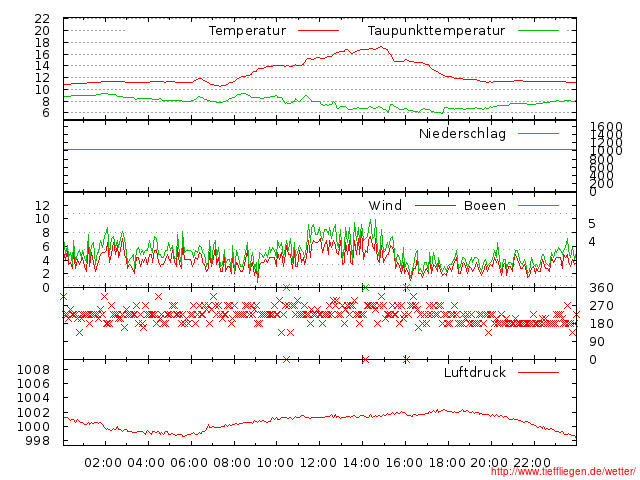This screenshot has width=640, height=480.
Task: Open the tiefliegen.de/wetter URL link
Action: pos(563,471)
